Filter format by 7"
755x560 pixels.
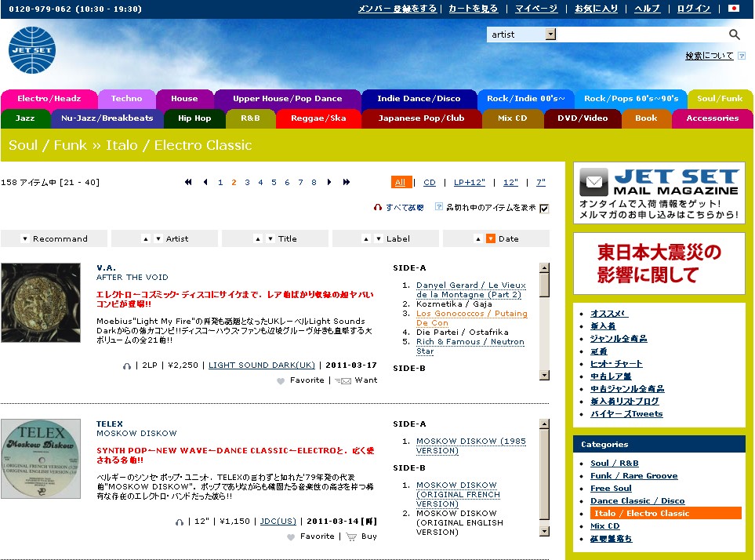pyautogui.click(x=541, y=183)
